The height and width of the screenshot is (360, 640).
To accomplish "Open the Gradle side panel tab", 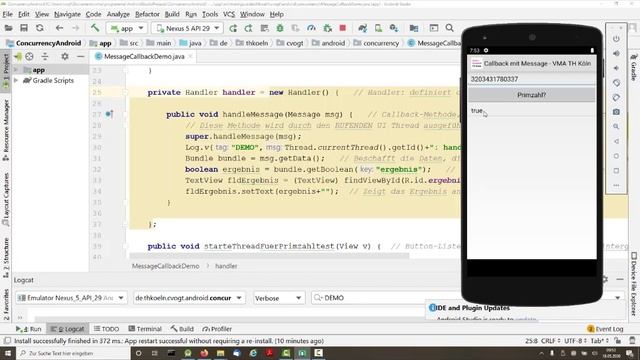I will pyautogui.click(x=634, y=67).
